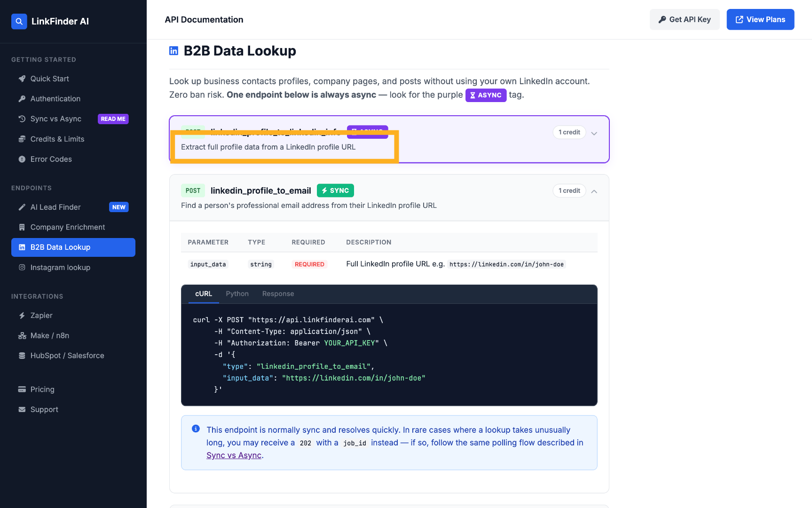Click the READ ME badge
Image resolution: width=812 pixels, height=508 pixels.
click(x=113, y=119)
